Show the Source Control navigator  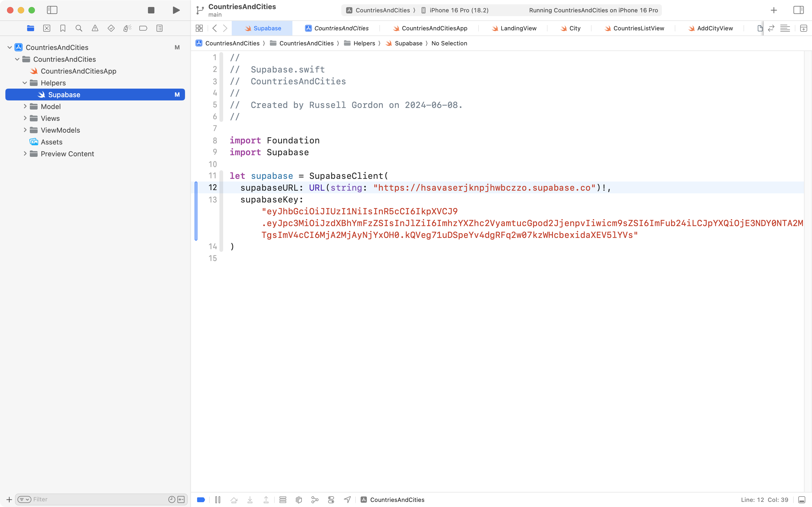tap(47, 28)
